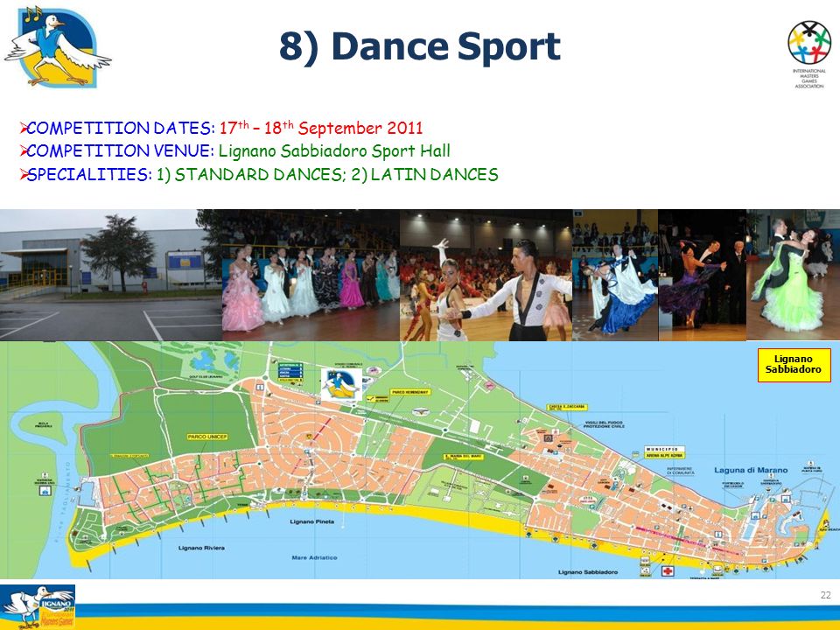Image resolution: width=840 pixels, height=630 pixels.
Task: Click the arrow bullet beside COMPETITION VENUE
Action: pyautogui.click(x=23, y=151)
